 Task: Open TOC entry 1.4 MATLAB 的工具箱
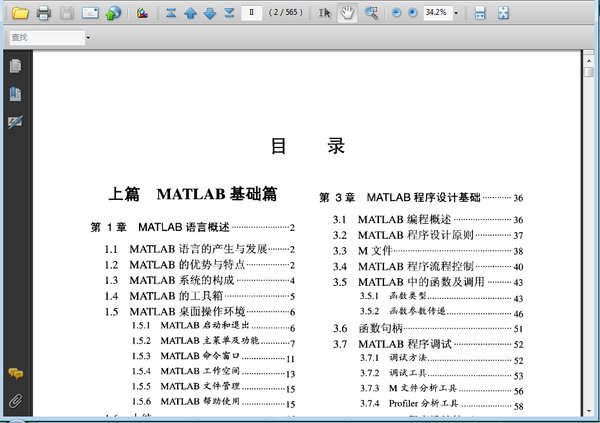click(199, 296)
